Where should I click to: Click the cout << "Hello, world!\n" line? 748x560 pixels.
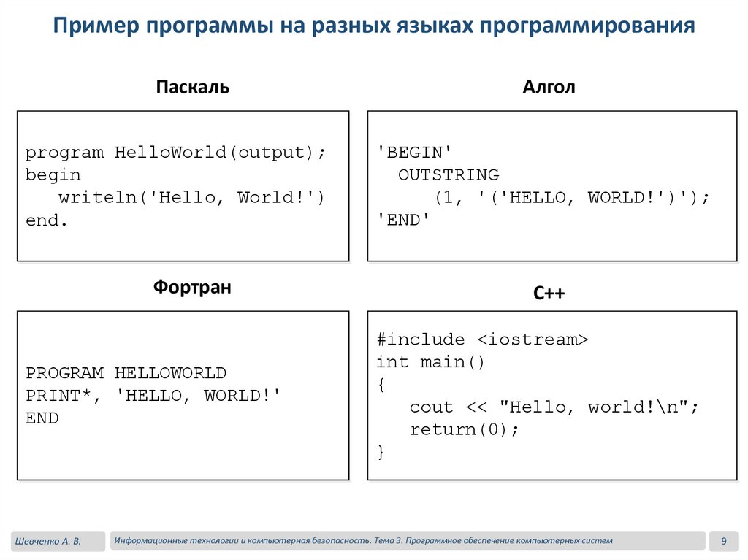point(554,407)
